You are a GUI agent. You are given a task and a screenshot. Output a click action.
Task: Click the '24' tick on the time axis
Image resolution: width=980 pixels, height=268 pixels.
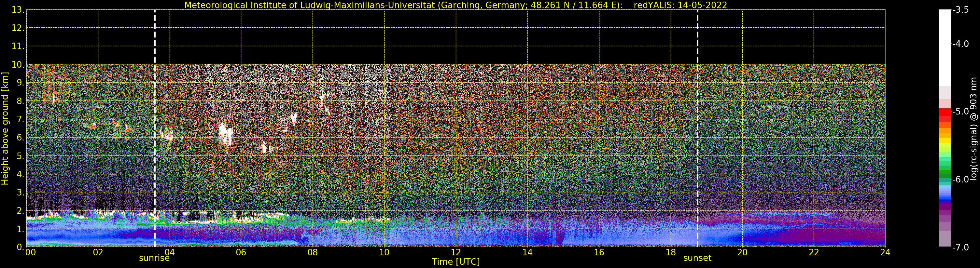(x=885, y=252)
